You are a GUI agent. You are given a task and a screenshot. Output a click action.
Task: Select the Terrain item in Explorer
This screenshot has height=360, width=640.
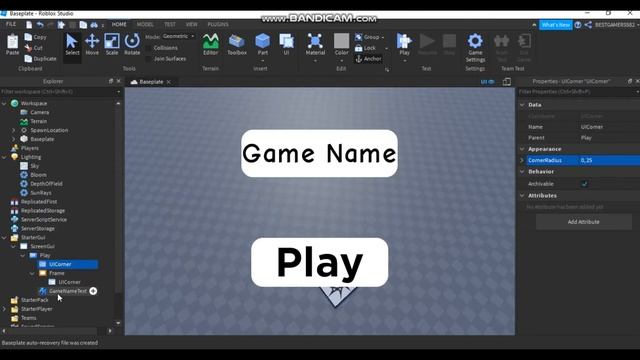pos(38,121)
